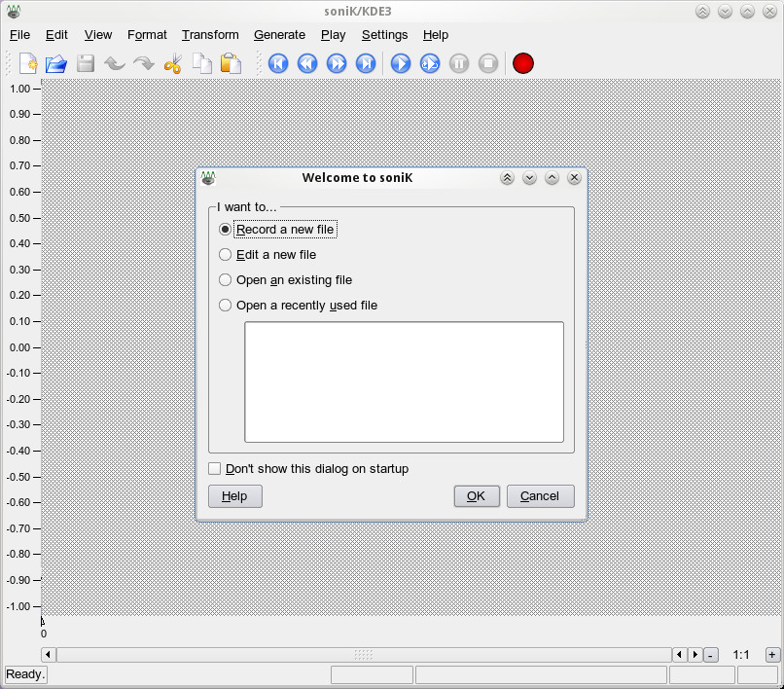Screen dimensions: 784x689
Task: Dismiss the dialog with Cancel
Action: pos(540,496)
